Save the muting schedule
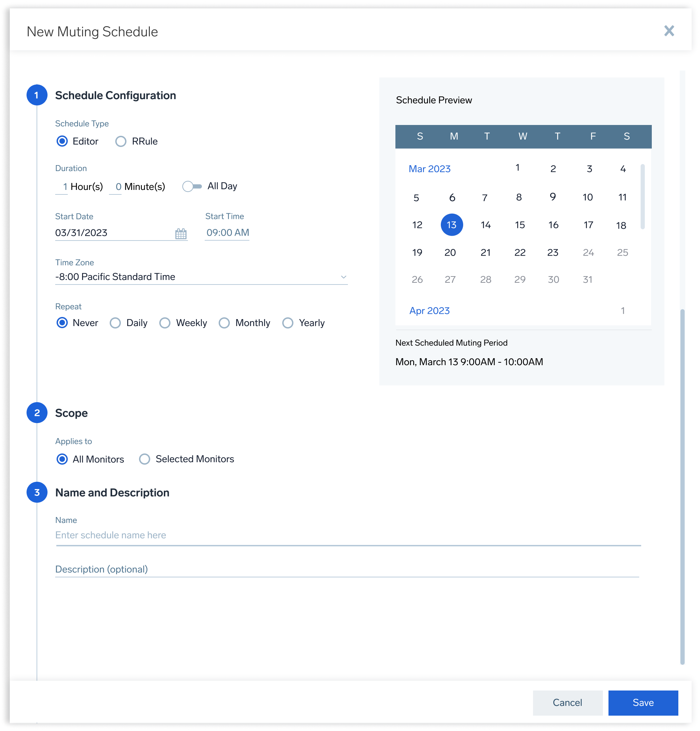The height and width of the screenshot is (731, 700). [644, 703]
